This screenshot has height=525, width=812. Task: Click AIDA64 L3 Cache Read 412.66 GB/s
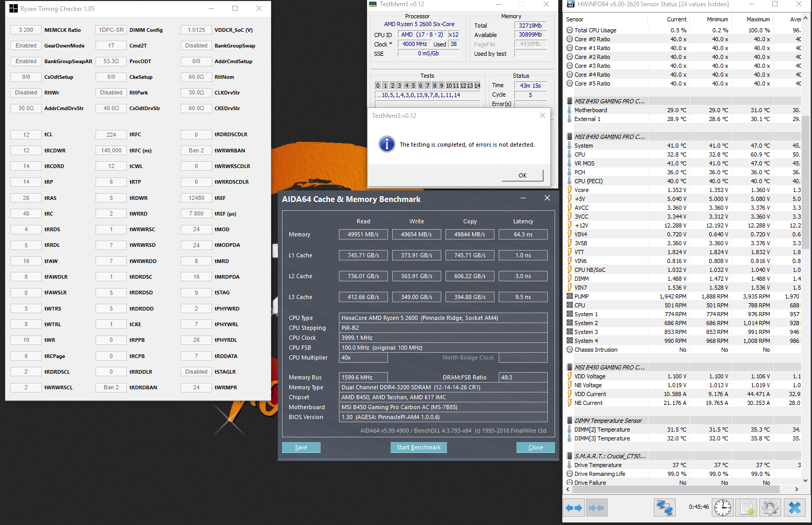click(x=363, y=297)
